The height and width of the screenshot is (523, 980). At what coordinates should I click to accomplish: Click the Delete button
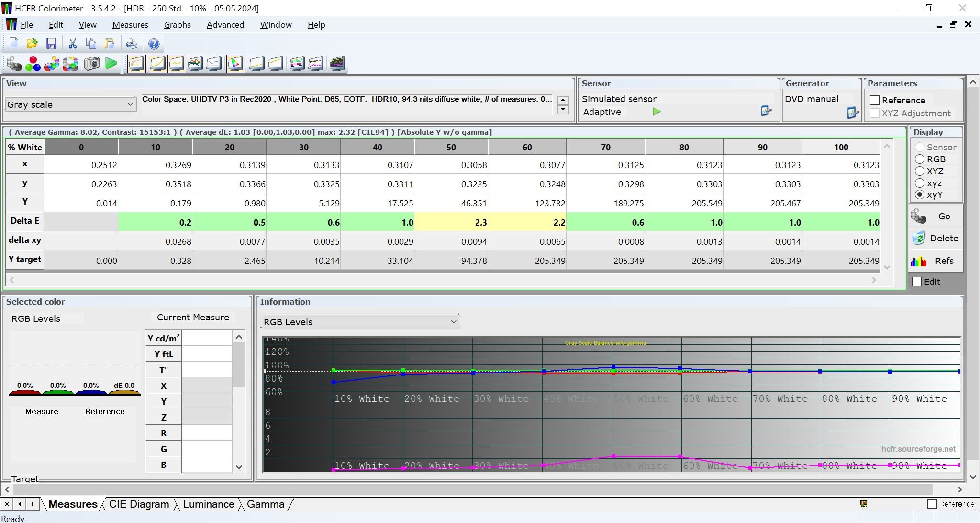click(x=935, y=238)
